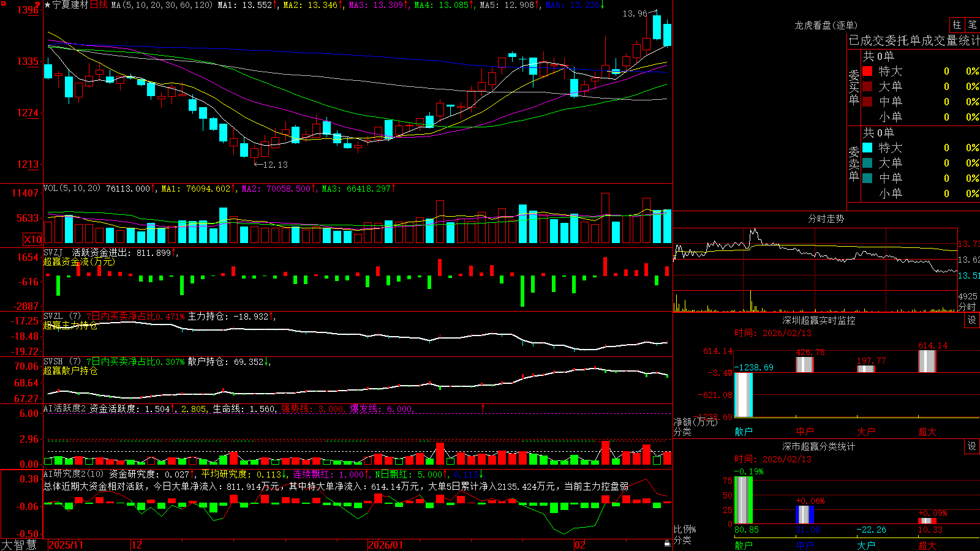The height and width of the screenshot is (551, 980).
Task: Click the 时间: 2026/02/13 in 实时监控 panel
Action: coord(773,333)
